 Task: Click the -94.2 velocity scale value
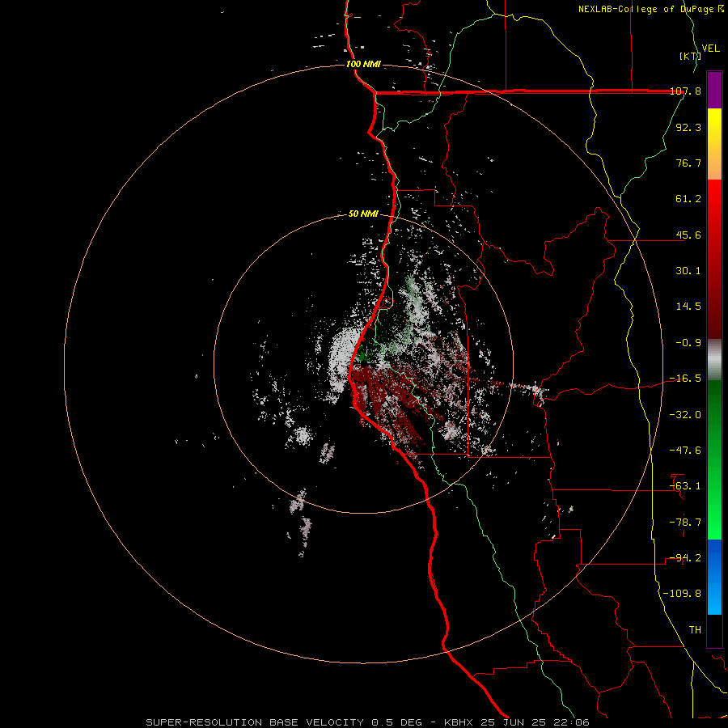point(685,558)
